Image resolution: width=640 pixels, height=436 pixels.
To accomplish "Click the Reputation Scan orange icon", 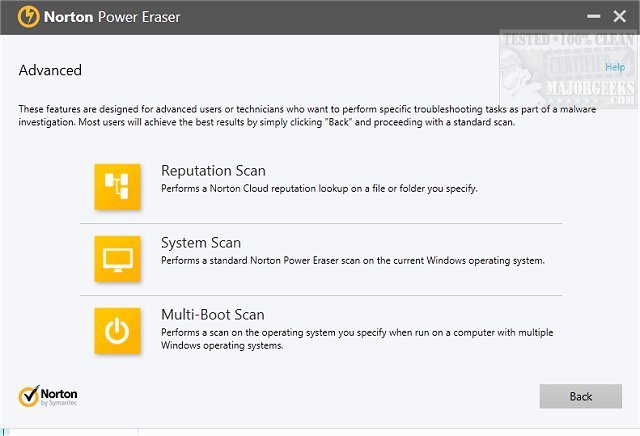I will pyautogui.click(x=117, y=187).
